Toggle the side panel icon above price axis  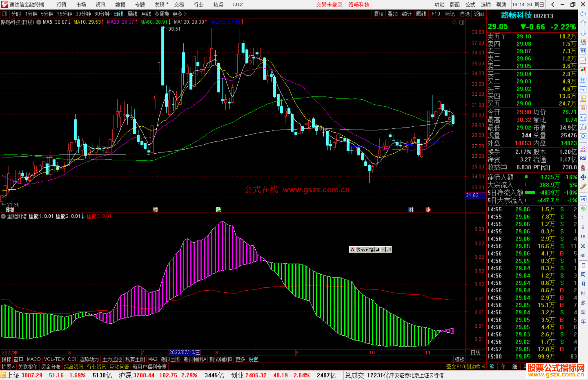click(462, 22)
